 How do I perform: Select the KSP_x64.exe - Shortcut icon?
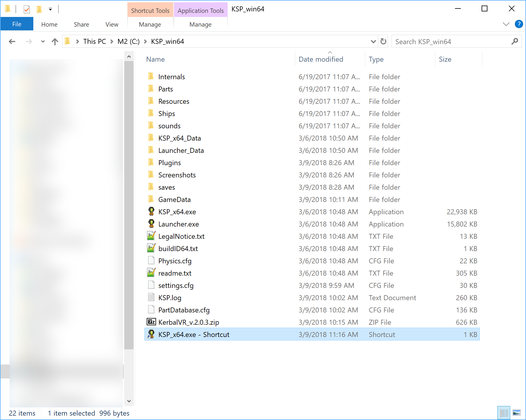[151, 334]
